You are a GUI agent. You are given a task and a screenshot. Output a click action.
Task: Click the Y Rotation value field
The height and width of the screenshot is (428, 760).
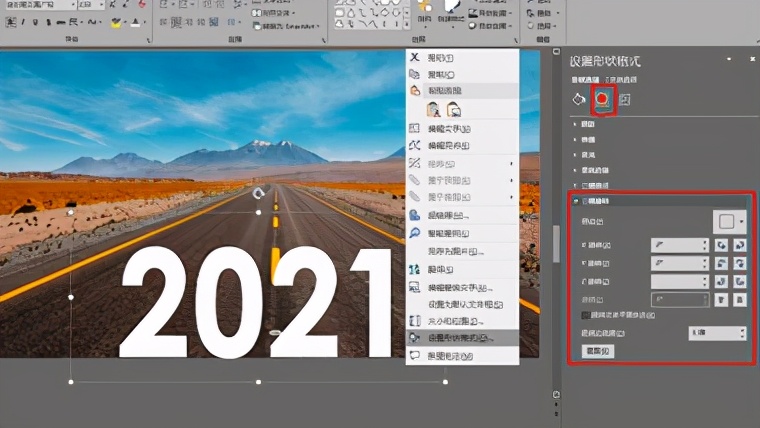(x=680, y=263)
